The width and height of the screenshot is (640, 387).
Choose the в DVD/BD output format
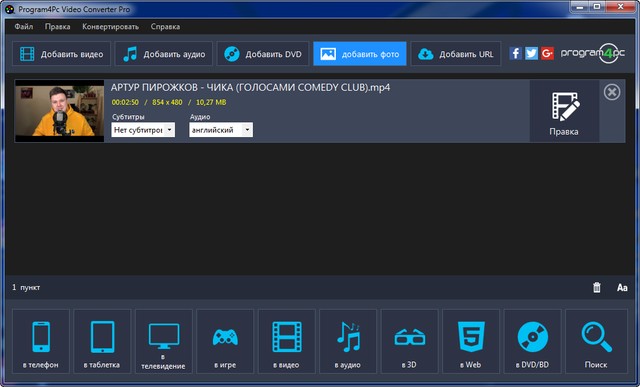pos(532,341)
